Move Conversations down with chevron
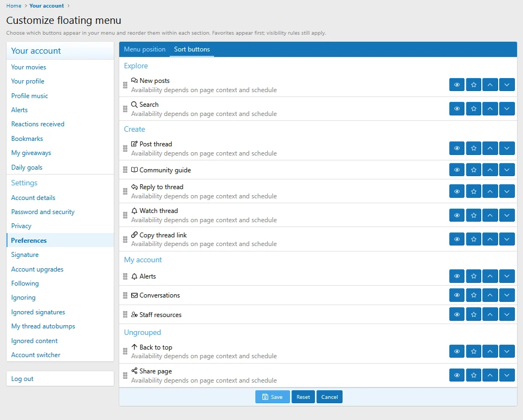This screenshot has width=523, height=420. [507, 295]
